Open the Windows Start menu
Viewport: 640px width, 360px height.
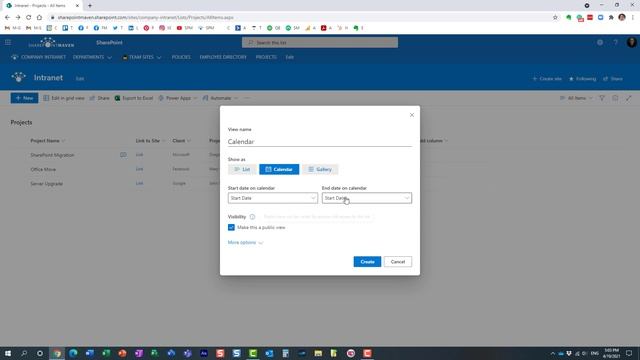(x=8, y=353)
